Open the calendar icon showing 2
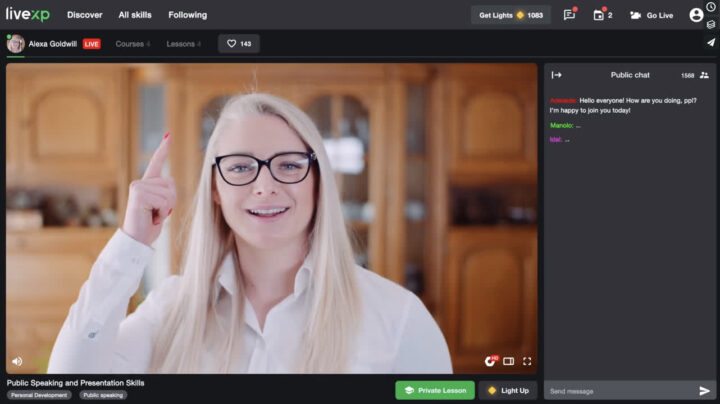The width and height of the screenshot is (720, 404). pos(599,15)
